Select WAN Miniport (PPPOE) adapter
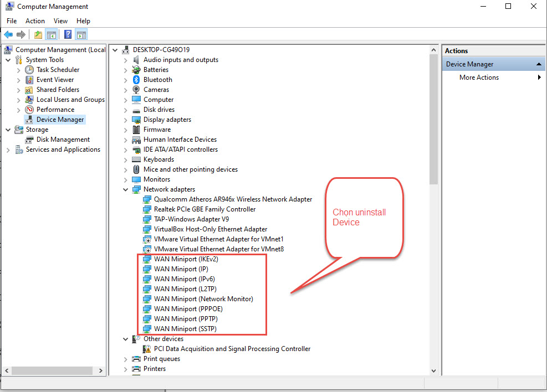This screenshot has width=547, height=392. pyautogui.click(x=188, y=309)
